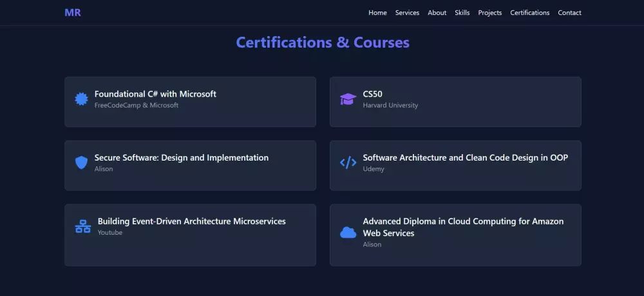644x296 pixels.
Task: Click the certificate badge icon beside Foundational C#
Action: coord(81,99)
